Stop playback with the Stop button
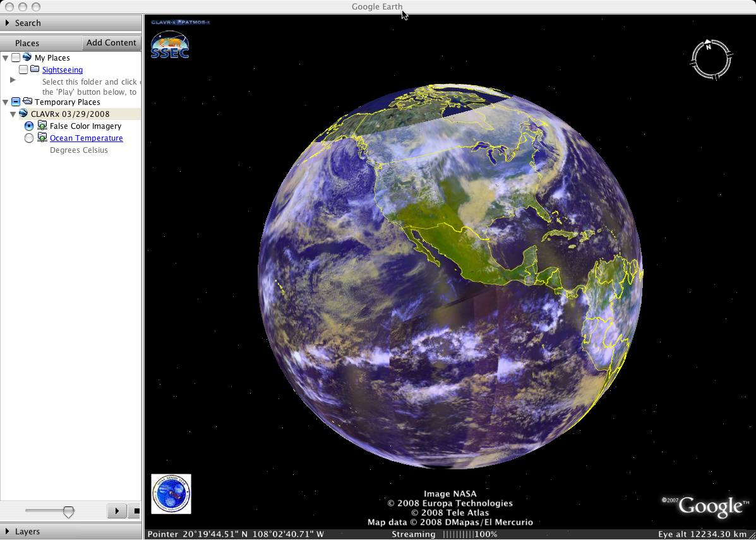The height and width of the screenshot is (540, 756). (x=136, y=510)
